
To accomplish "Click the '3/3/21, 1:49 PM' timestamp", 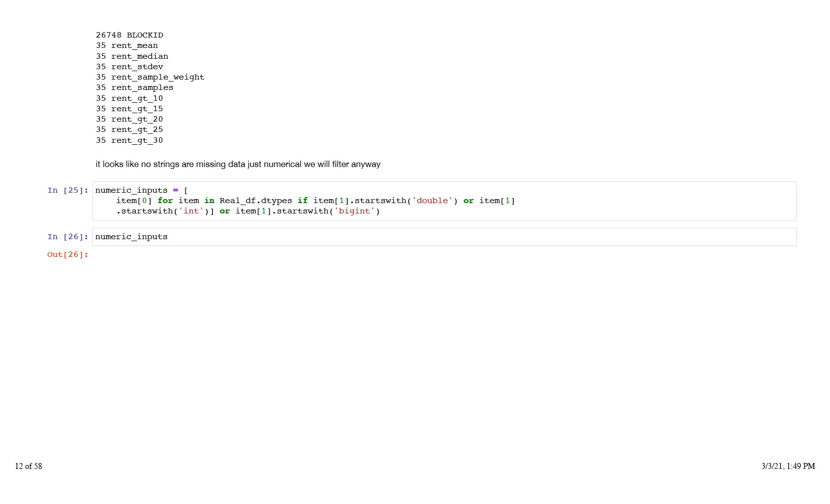I will tap(788, 466).
